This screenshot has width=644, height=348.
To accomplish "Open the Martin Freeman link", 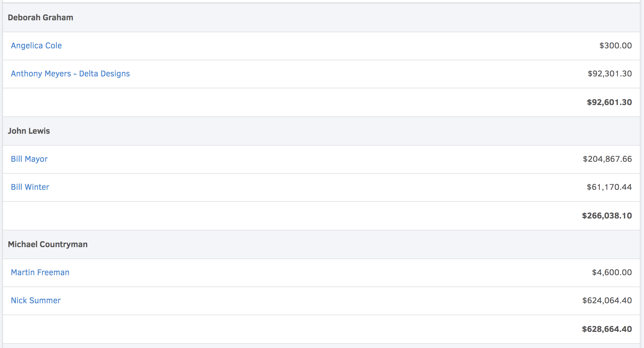I will tap(40, 272).
